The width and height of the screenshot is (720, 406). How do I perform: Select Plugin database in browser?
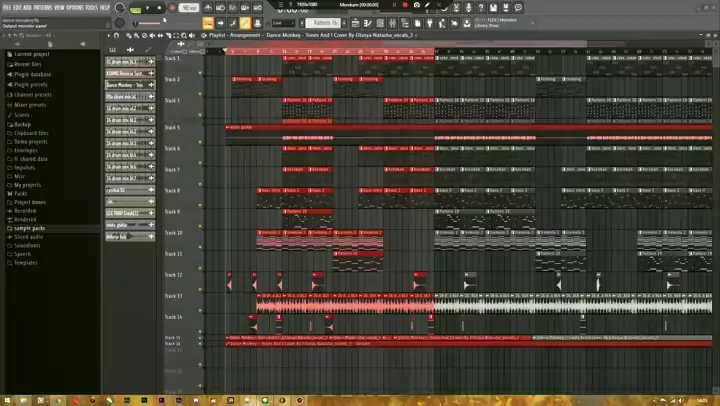click(x=32, y=74)
